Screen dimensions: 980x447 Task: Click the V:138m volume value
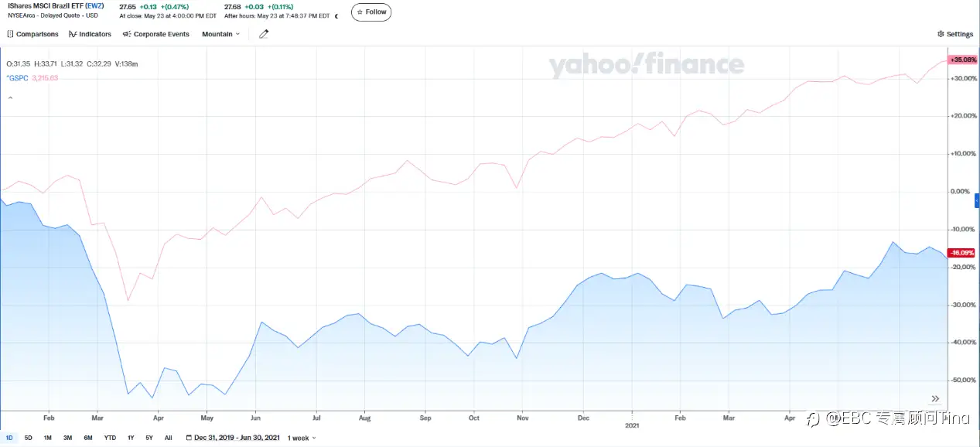pos(125,64)
